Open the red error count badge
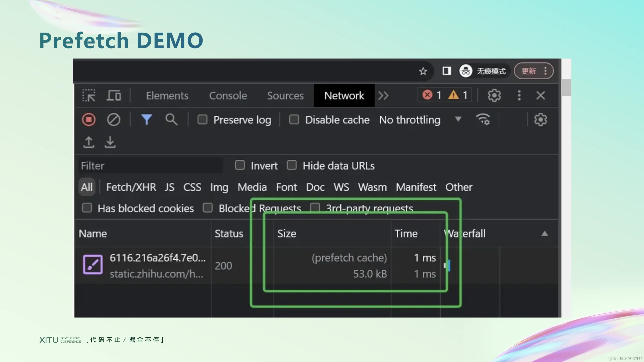The width and height of the screenshot is (644, 362). [x=432, y=95]
